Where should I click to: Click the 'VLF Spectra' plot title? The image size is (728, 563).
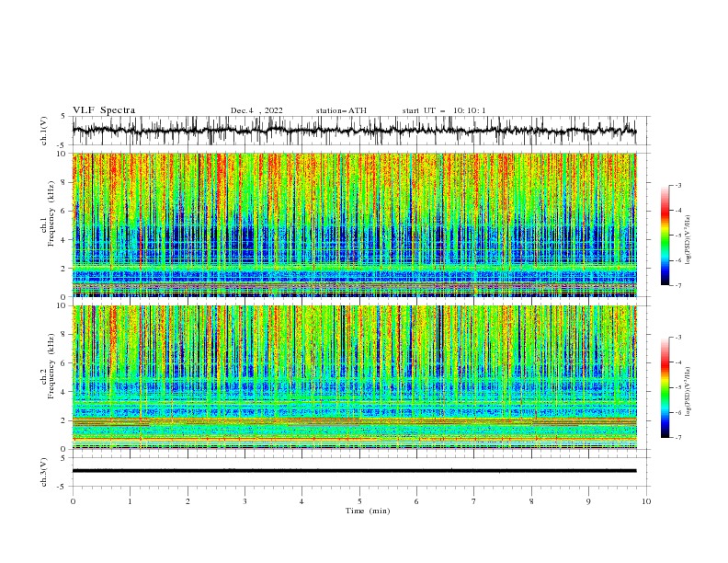pyautogui.click(x=104, y=110)
